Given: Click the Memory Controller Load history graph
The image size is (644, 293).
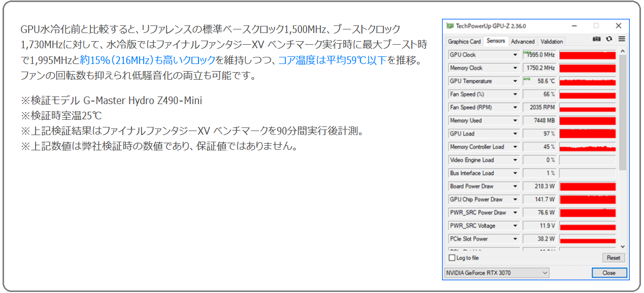Looking at the screenshot, I should 588,147.
